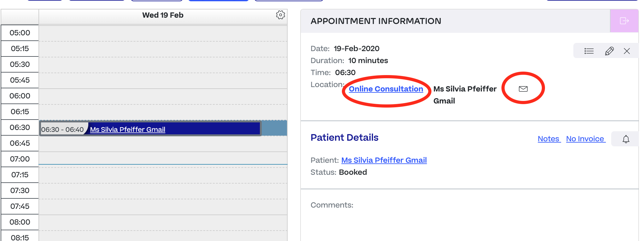
Task: Click the No Invoice link
Action: click(x=586, y=139)
